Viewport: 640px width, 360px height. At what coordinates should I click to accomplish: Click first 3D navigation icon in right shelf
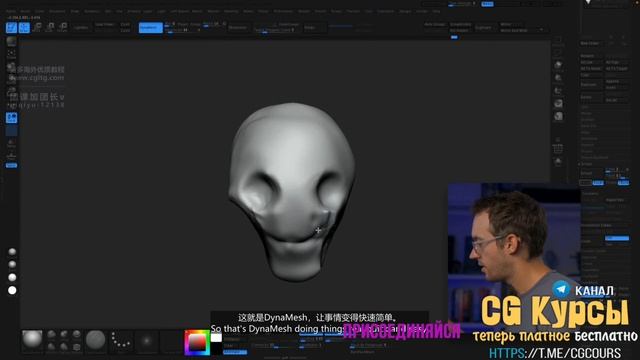pos(558,65)
